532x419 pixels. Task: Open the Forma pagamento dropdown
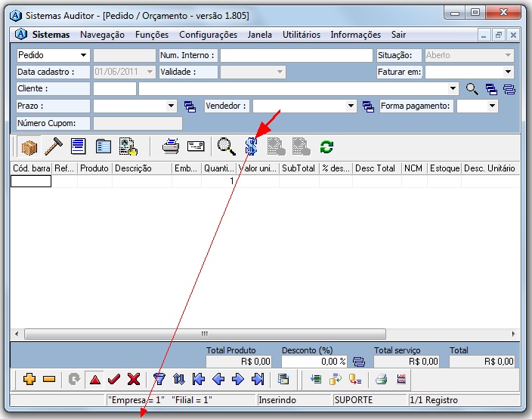[x=492, y=106]
